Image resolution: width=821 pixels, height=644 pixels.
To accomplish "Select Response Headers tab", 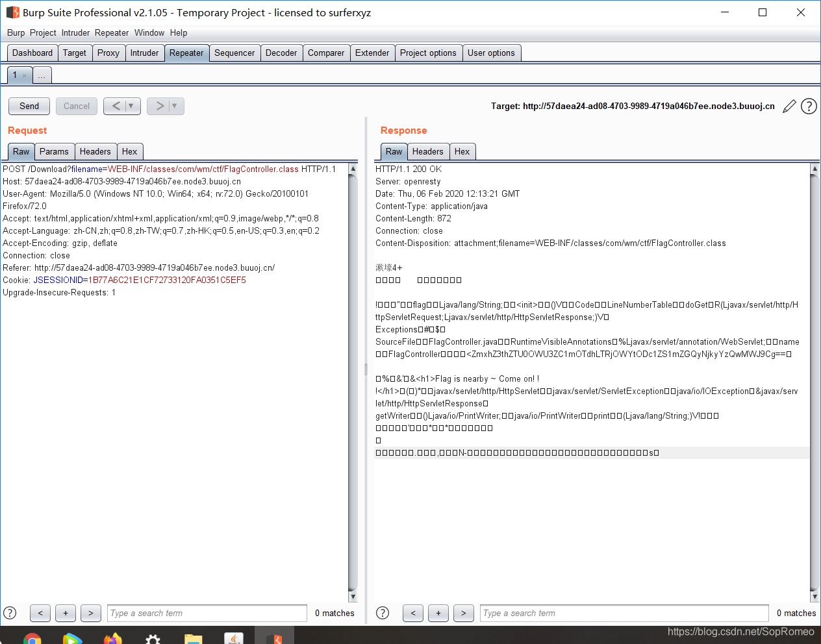I will click(x=427, y=151).
